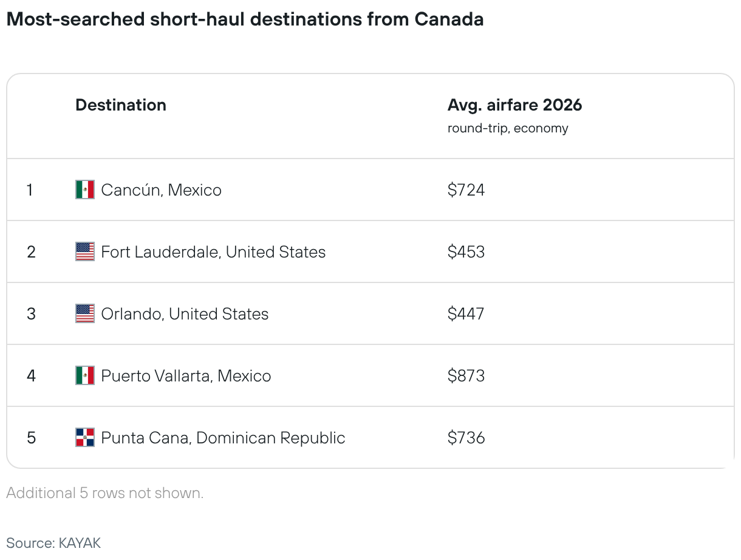Click the table title about short-haul destinations
This screenshot has width=741, height=560.
[245, 19]
